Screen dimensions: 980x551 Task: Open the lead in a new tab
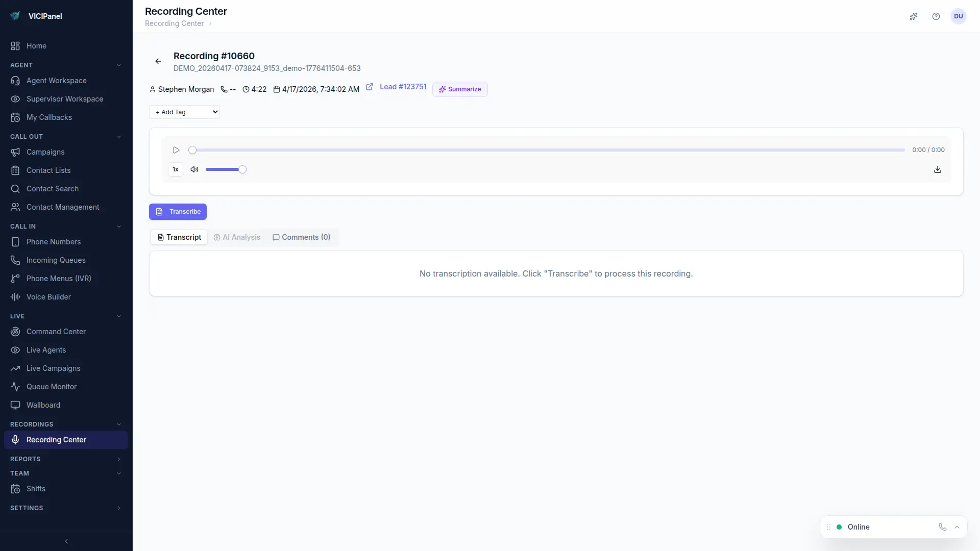click(369, 87)
